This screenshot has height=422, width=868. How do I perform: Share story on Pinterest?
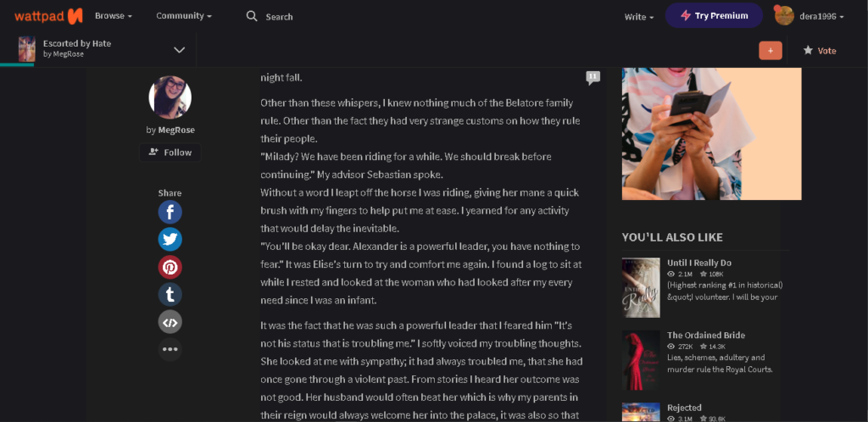click(x=170, y=267)
